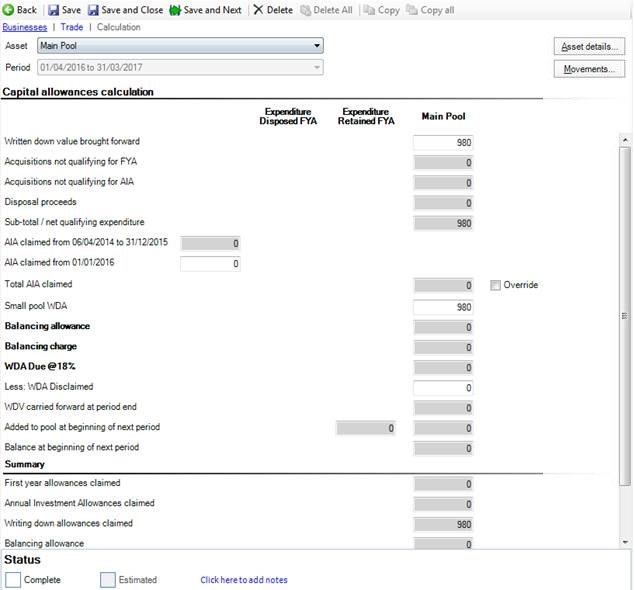Click the scrollbar down arrow
This screenshot has height=590, width=635.
(x=625, y=542)
